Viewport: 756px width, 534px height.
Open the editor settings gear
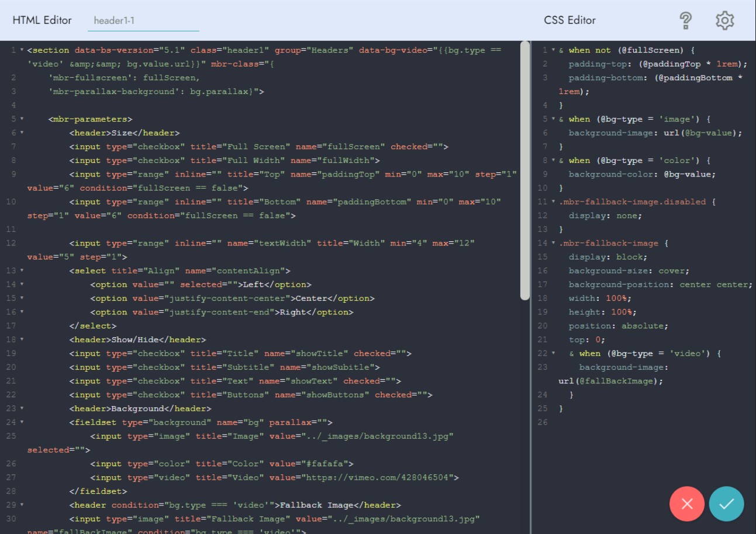tap(724, 20)
